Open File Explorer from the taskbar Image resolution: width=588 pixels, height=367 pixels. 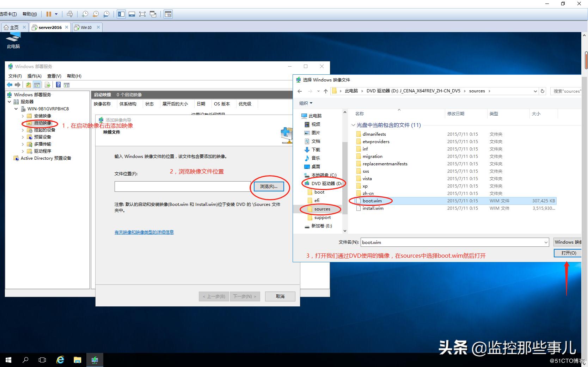(77, 360)
